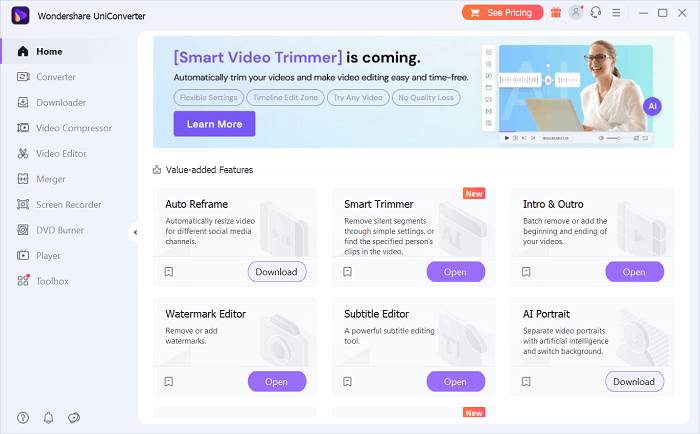Click the feedback icon beside the bell
This screenshot has height=434, width=700.
point(74,417)
